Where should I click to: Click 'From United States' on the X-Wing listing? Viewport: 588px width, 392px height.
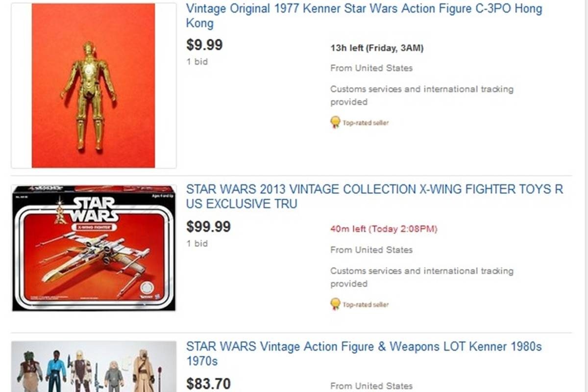pyautogui.click(x=371, y=250)
